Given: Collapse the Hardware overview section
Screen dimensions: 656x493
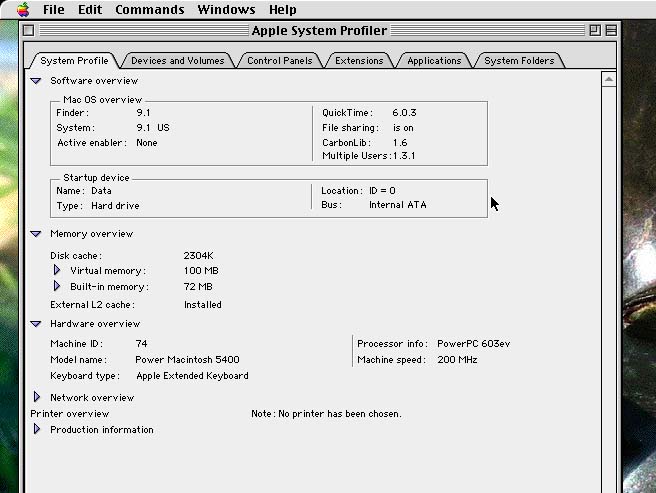Looking at the screenshot, I should click(x=36, y=324).
